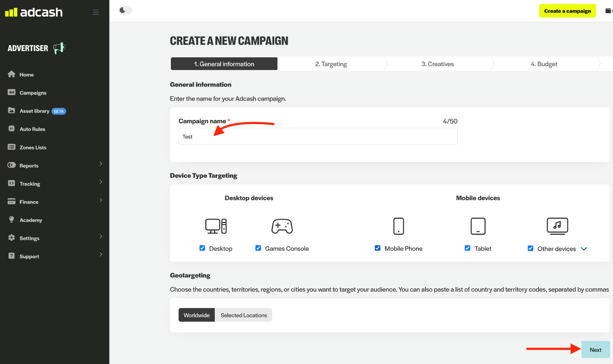This screenshot has height=364, width=613.
Task: Expand the Tracking submenu chevron
Action: (x=101, y=182)
